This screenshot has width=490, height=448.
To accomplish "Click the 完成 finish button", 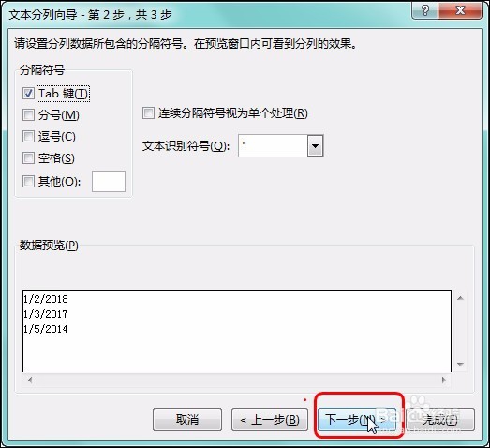I will click(x=440, y=419).
